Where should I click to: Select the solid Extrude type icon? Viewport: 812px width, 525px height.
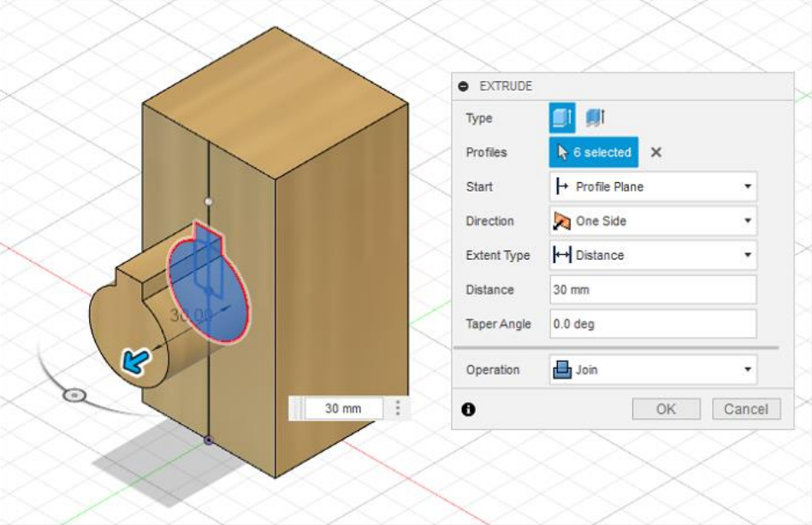pyautogui.click(x=562, y=118)
